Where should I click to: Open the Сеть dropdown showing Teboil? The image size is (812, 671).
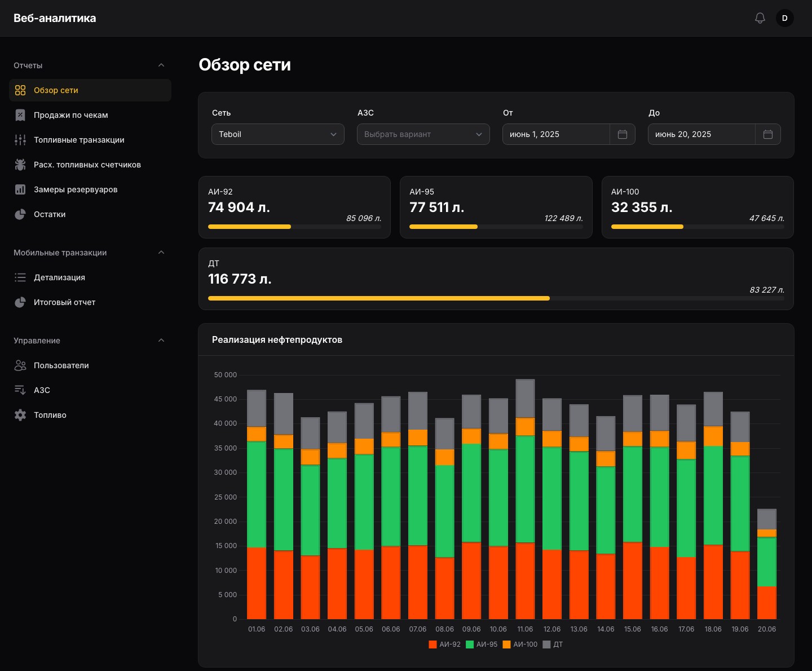pos(278,134)
